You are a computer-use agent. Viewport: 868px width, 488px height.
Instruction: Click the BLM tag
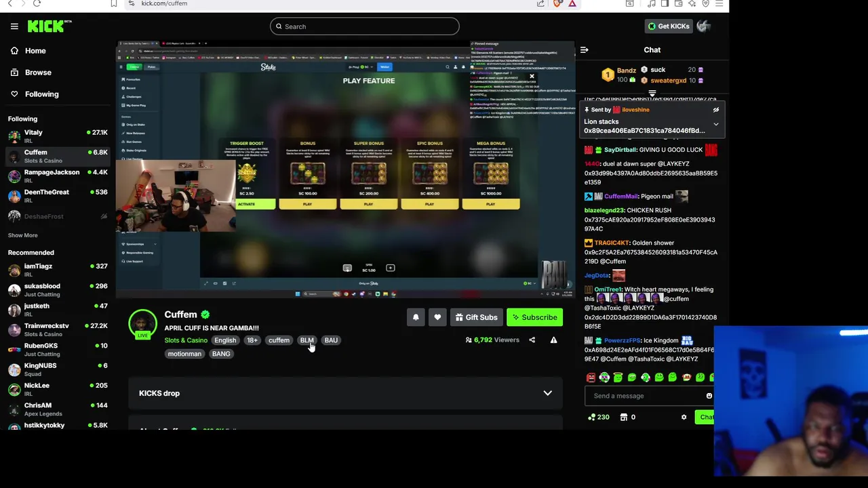tap(307, 340)
